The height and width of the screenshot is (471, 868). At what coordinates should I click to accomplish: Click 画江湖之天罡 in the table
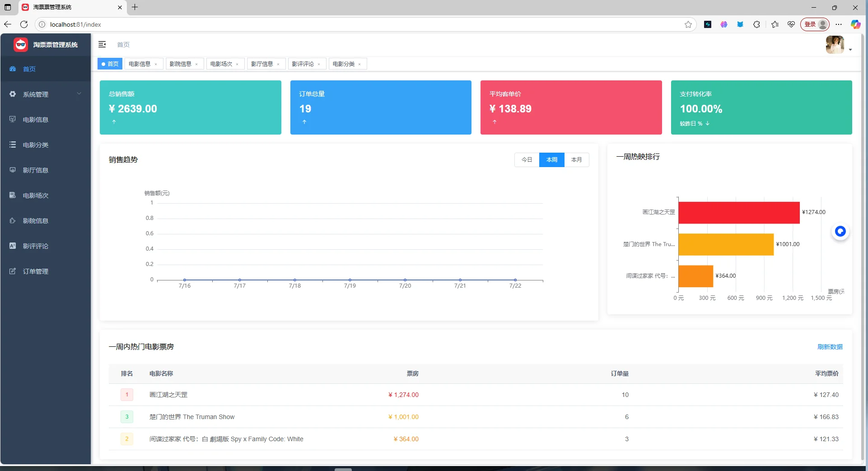168,395
